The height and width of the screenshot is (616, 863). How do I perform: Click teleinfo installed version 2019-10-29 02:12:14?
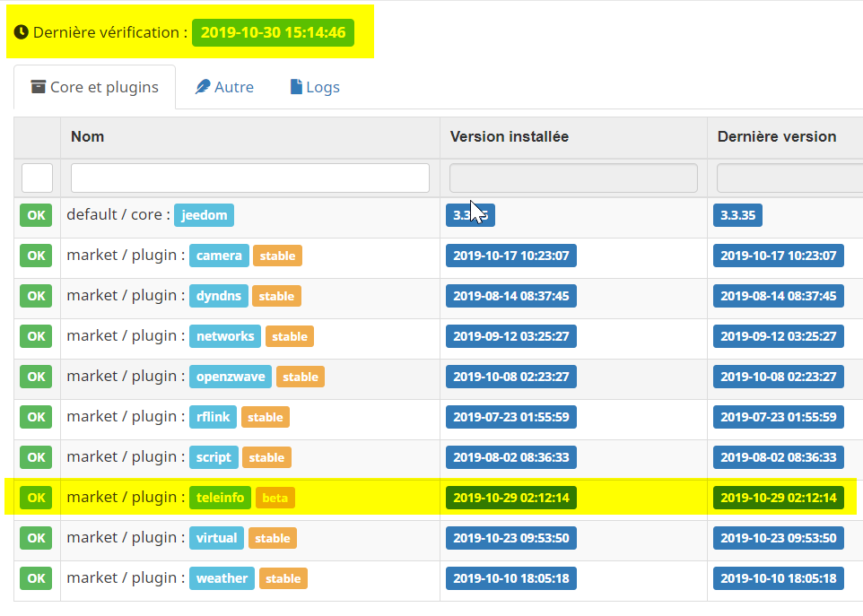click(x=511, y=498)
